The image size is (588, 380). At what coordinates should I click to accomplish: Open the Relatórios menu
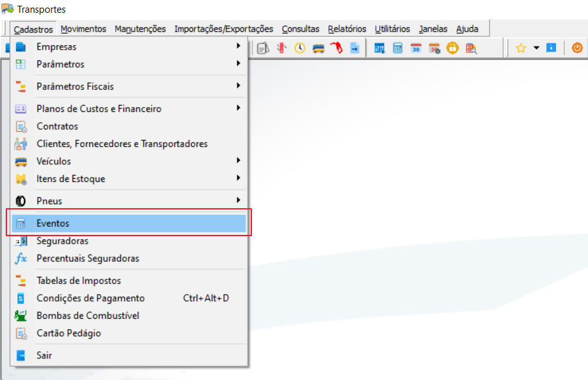tap(347, 29)
